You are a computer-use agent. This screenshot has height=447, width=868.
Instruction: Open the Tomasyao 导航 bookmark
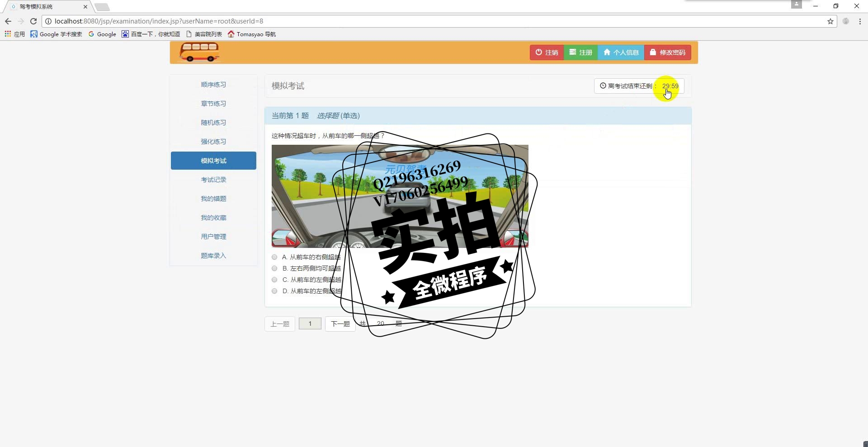(x=252, y=34)
